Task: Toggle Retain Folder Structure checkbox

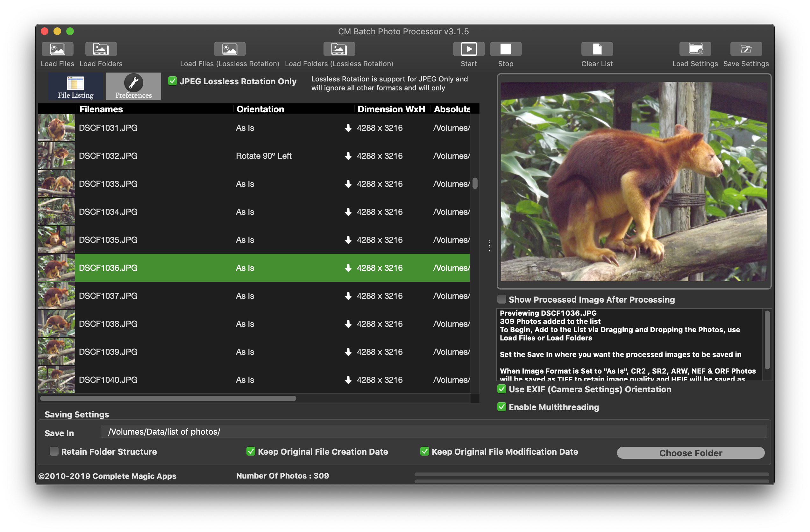Action: 54,451
